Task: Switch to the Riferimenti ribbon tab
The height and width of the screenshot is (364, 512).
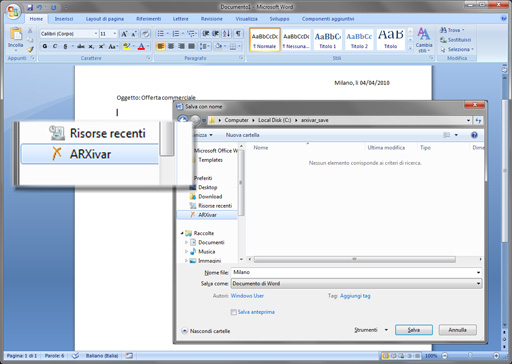Action: 149,19
